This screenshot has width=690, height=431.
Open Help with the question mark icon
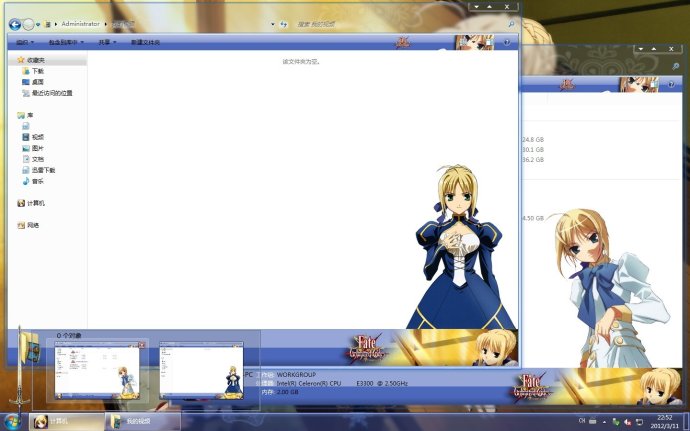506,42
